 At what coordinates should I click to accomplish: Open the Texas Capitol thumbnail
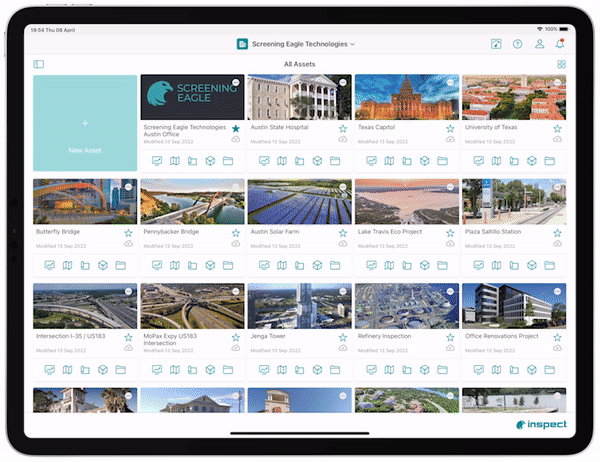pyautogui.click(x=407, y=97)
